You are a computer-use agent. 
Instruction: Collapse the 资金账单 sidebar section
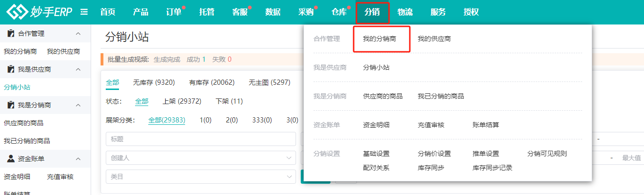pyautogui.click(x=78, y=159)
